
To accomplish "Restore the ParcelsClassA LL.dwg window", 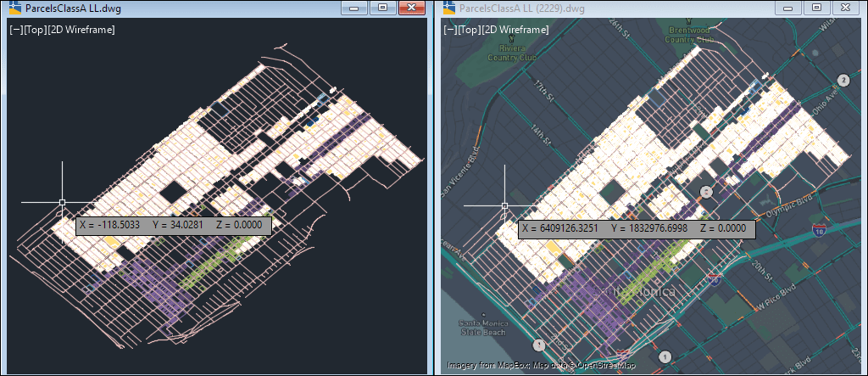I will [382, 8].
